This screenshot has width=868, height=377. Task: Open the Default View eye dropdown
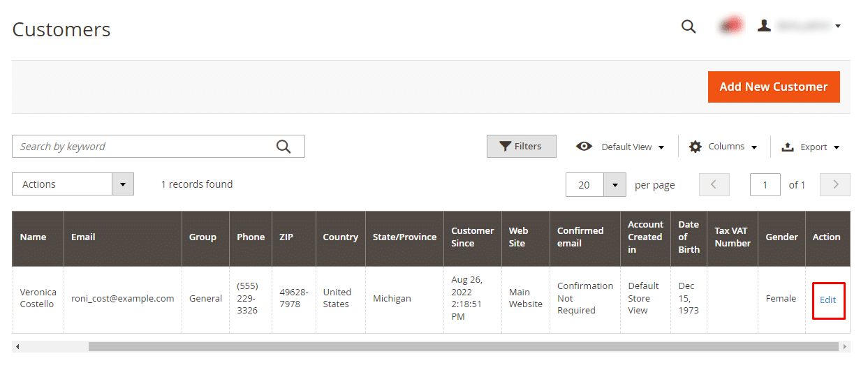coord(620,147)
